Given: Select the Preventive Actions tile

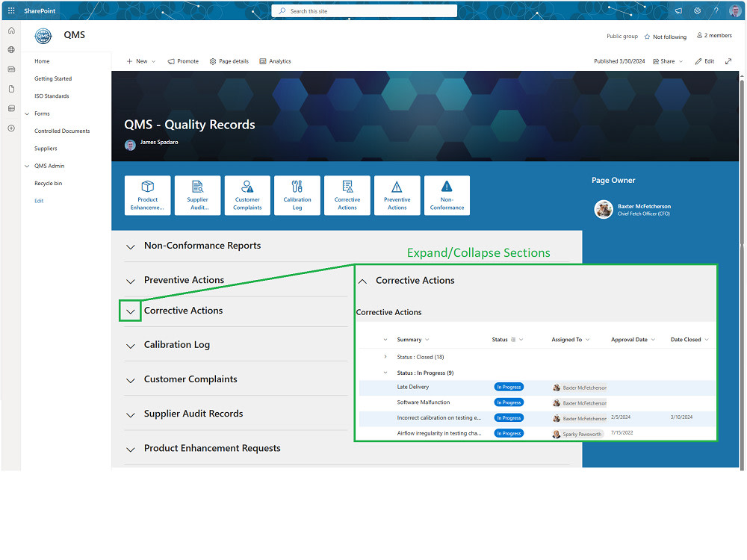Looking at the screenshot, I should point(397,195).
